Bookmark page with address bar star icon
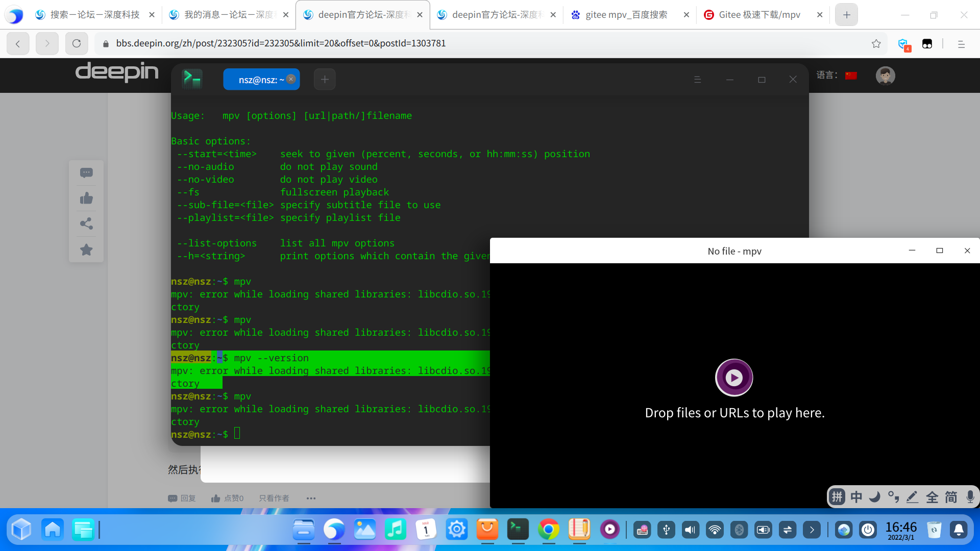The height and width of the screenshot is (551, 980). pyautogui.click(x=876, y=44)
